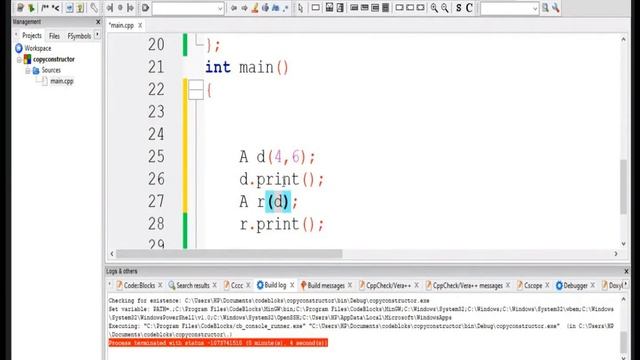Switch to the FSymbols tab
Screen dimensions: 640x360
pyautogui.click(x=79, y=36)
